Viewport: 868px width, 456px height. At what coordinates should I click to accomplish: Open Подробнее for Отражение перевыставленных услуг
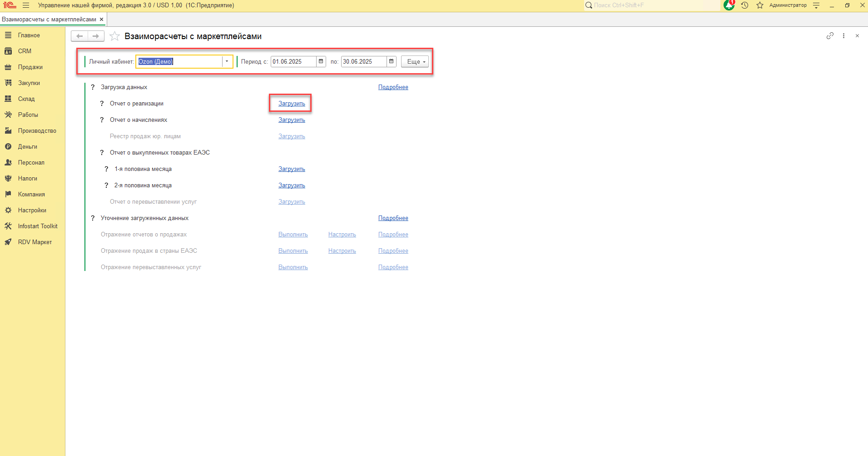(x=393, y=267)
